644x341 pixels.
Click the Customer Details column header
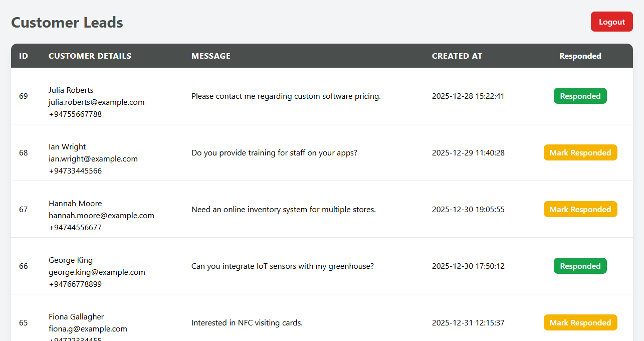pos(90,56)
